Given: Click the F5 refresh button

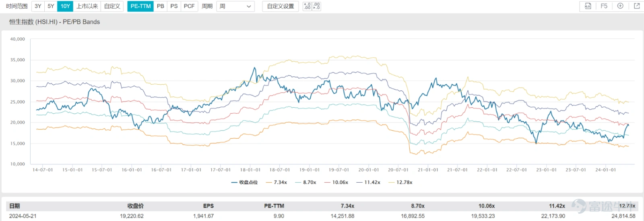Looking at the screenshot, I should pos(604,6).
